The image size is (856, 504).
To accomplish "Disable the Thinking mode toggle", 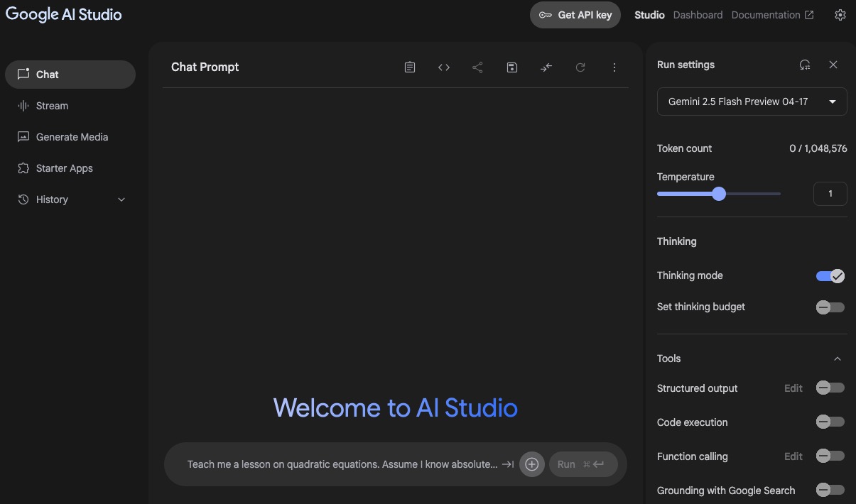I will tap(830, 276).
